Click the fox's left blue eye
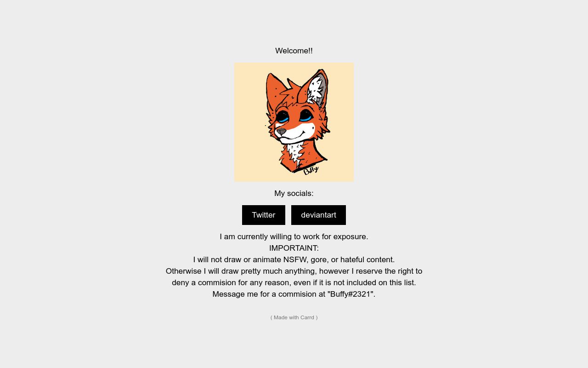This screenshot has width=588, height=368. (283, 117)
